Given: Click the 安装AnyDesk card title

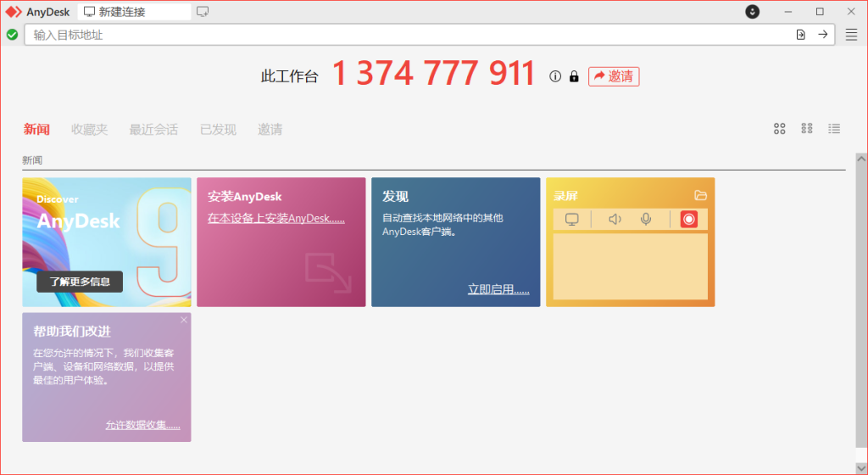Looking at the screenshot, I should (x=245, y=197).
